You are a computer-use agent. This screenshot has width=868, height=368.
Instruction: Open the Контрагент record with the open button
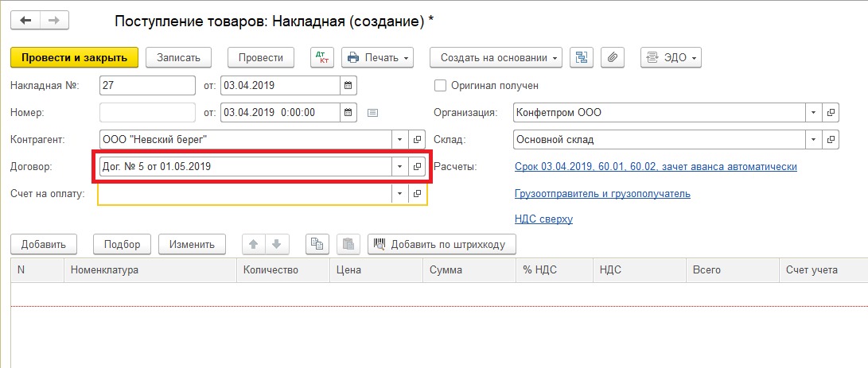(x=417, y=140)
